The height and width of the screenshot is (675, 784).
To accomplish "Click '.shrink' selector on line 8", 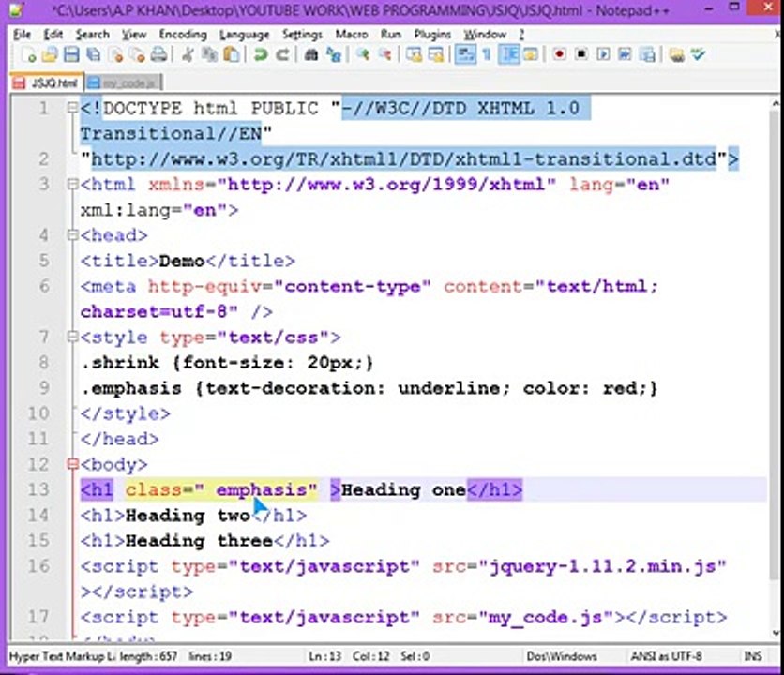I will (x=120, y=363).
